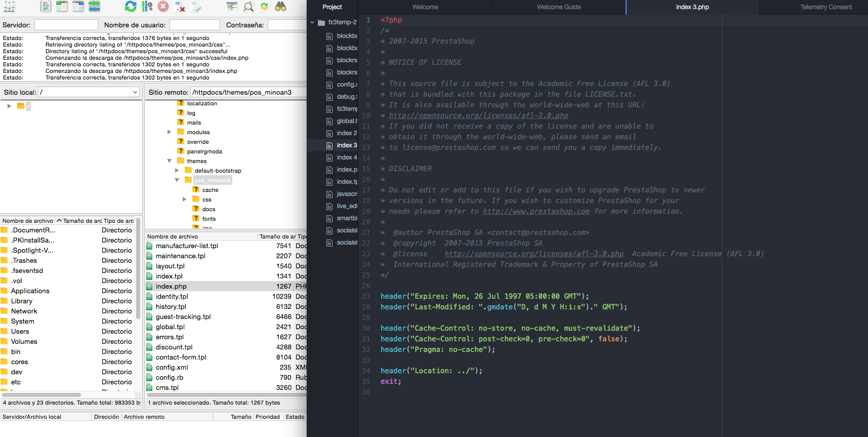Open the FileZilla Site Manager
Screen dimensions: 868x437
click(x=10, y=7)
